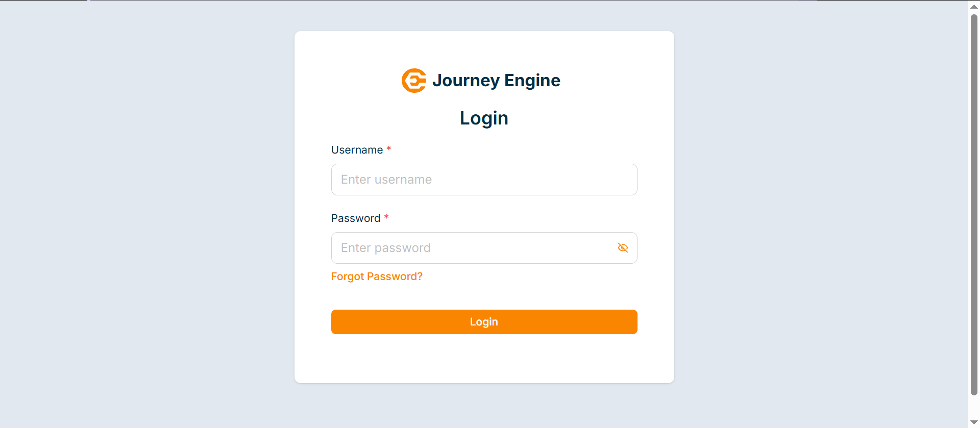The width and height of the screenshot is (980, 428).
Task: Click the Username field label
Action: click(357, 150)
